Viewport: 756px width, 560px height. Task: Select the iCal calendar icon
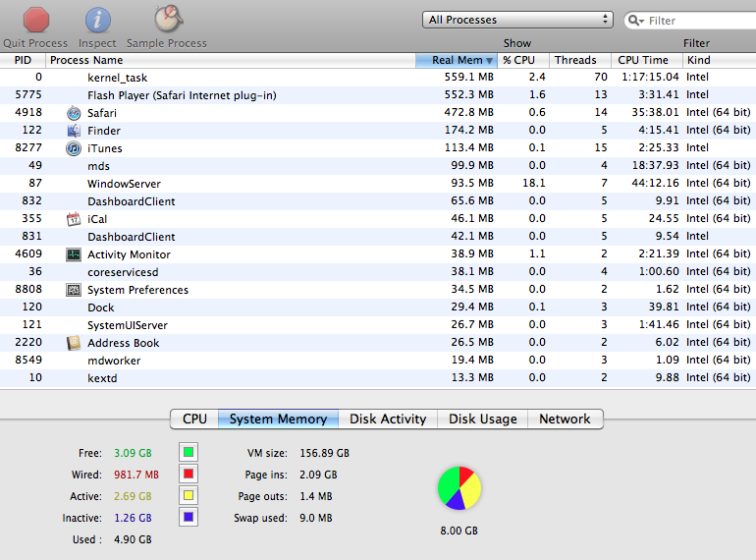click(x=74, y=219)
